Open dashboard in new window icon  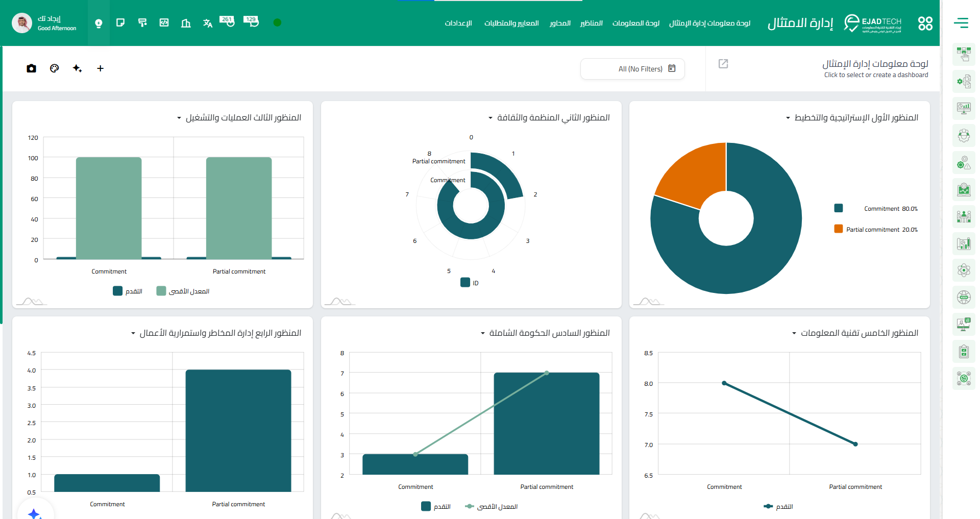[723, 64]
